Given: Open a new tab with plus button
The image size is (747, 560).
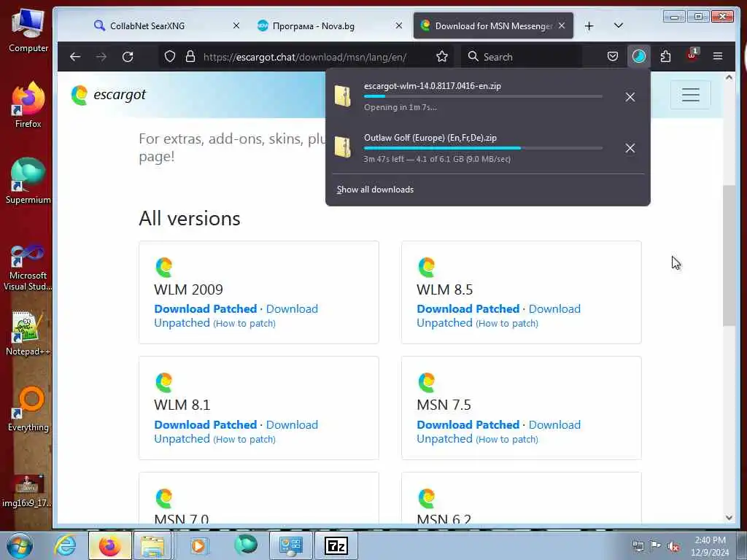Looking at the screenshot, I should coord(589,26).
